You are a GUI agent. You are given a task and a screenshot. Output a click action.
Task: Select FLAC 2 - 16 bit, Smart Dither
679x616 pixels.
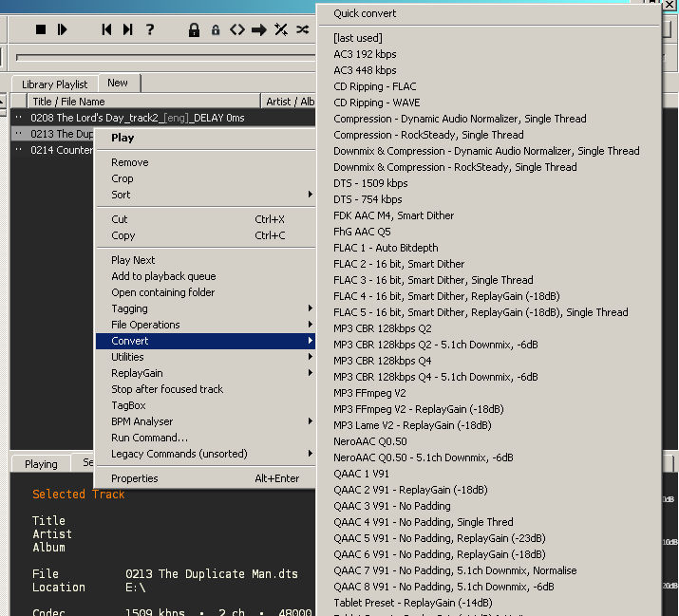[x=488, y=264]
